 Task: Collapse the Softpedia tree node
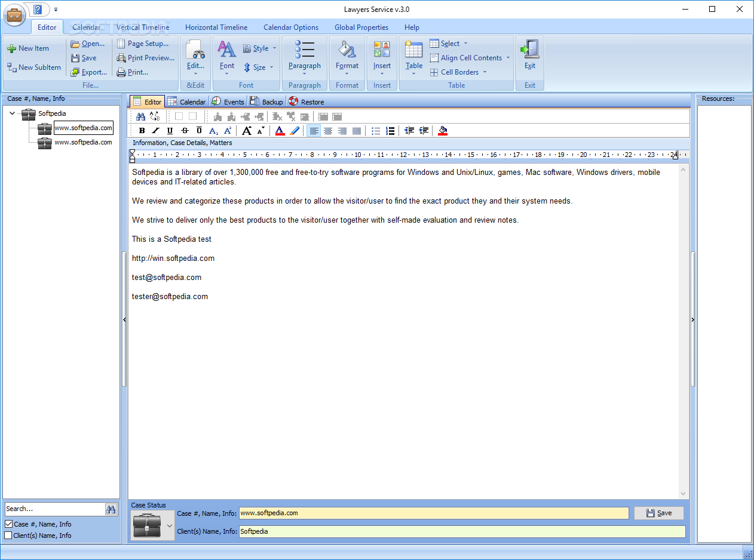click(13, 113)
